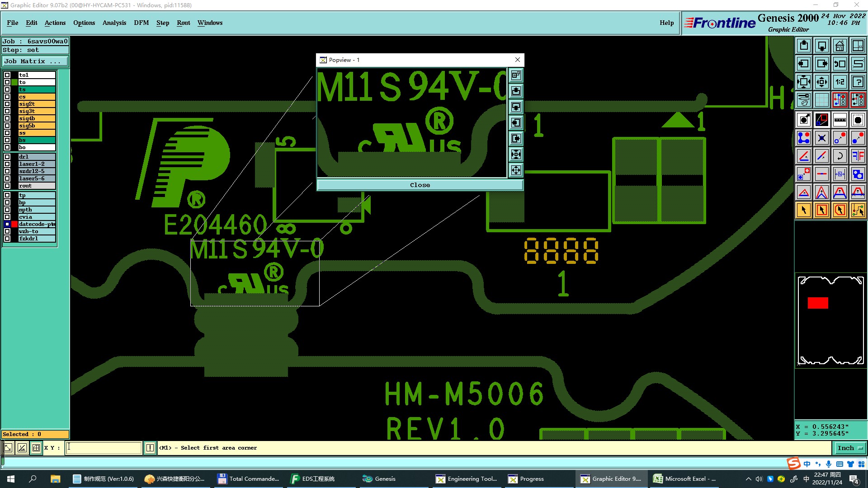Select the mirror feature tool icon
Viewport: 868px width, 488px height.
[x=858, y=156]
